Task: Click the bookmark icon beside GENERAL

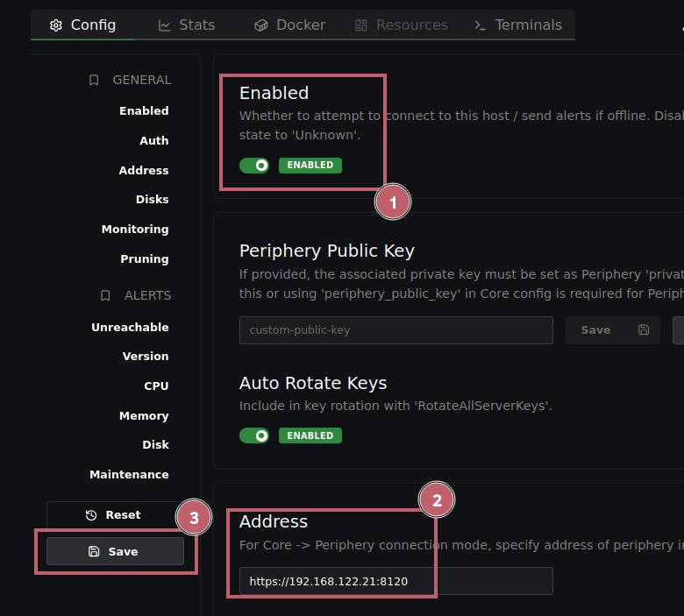Action: pyautogui.click(x=95, y=80)
